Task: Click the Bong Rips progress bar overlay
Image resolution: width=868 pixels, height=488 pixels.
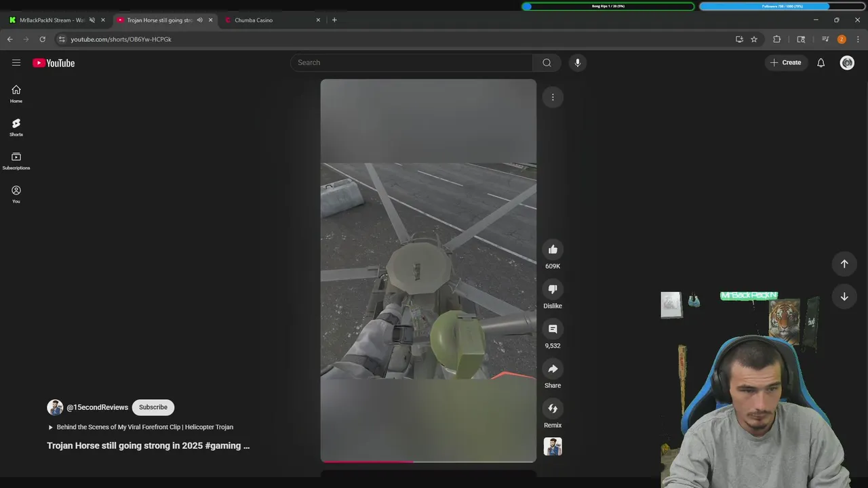Action: tap(608, 6)
